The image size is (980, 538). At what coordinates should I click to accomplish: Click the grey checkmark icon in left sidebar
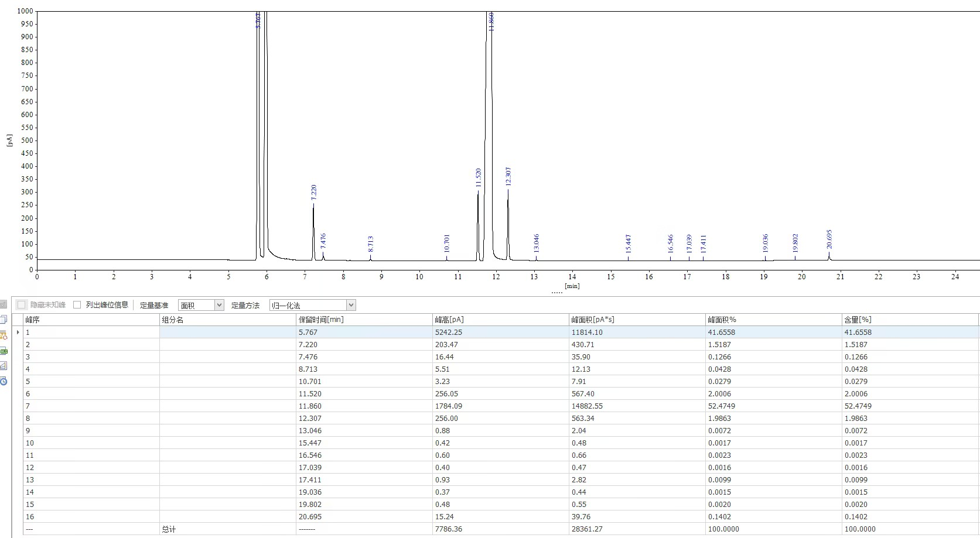tap(3, 304)
